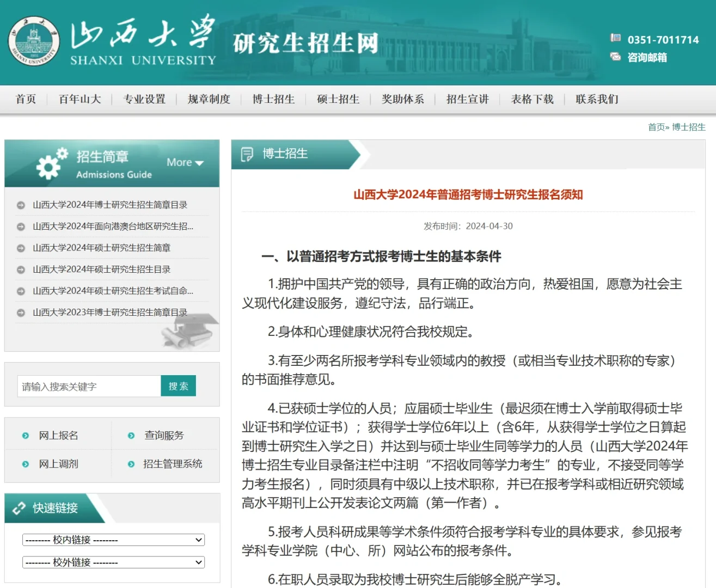Click arrow icon before 2024年硕士研究生招生简章
Image resolution: width=716 pixels, height=588 pixels.
pyautogui.click(x=21, y=248)
